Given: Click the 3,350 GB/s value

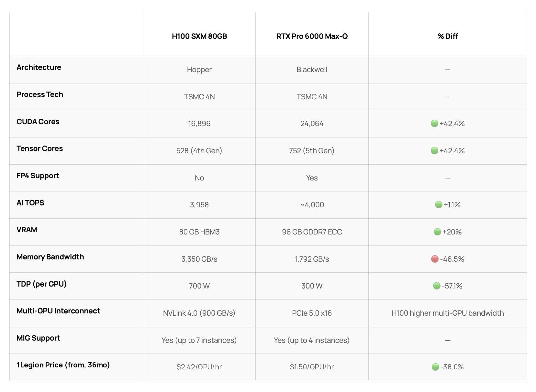Looking at the screenshot, I should (x=199, y=259).
